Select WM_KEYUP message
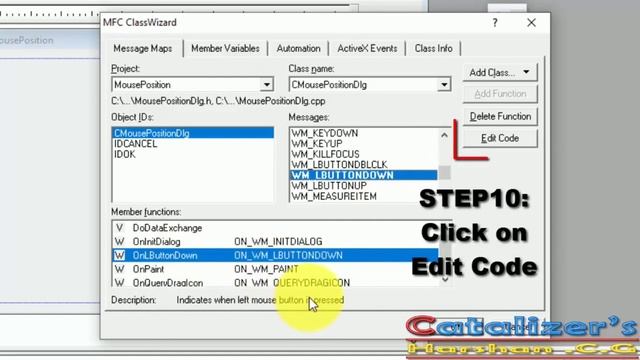Screen dimensions: 640x360 (x=364, y=144)
